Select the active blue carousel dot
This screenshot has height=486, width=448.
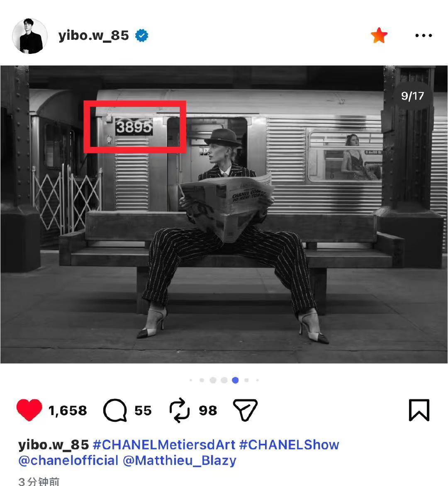(235, 380)
